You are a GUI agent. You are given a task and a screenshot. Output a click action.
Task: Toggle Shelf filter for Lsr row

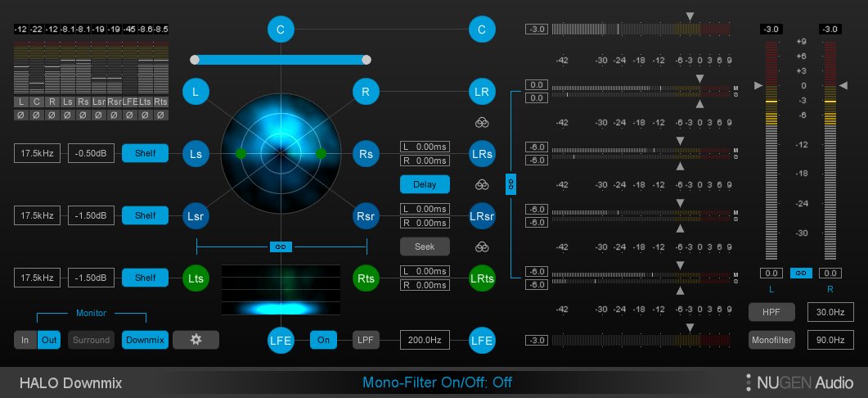(145, 215)
